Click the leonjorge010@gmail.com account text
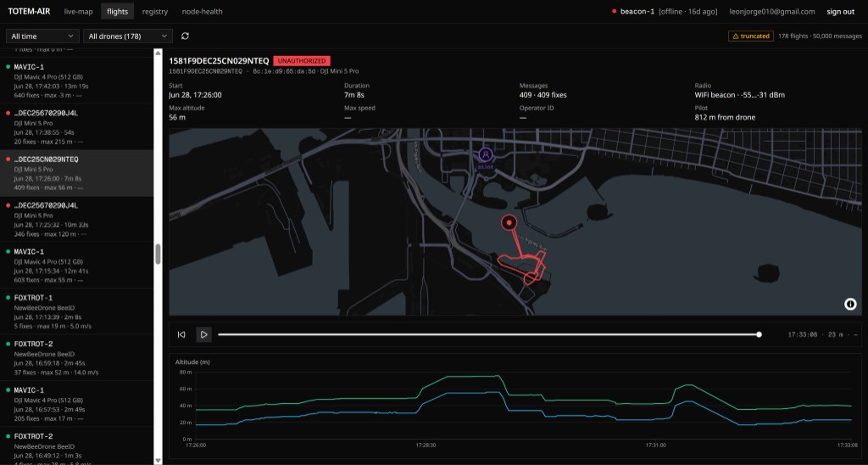This screenshot has height=465, width=868. (771, 12)
